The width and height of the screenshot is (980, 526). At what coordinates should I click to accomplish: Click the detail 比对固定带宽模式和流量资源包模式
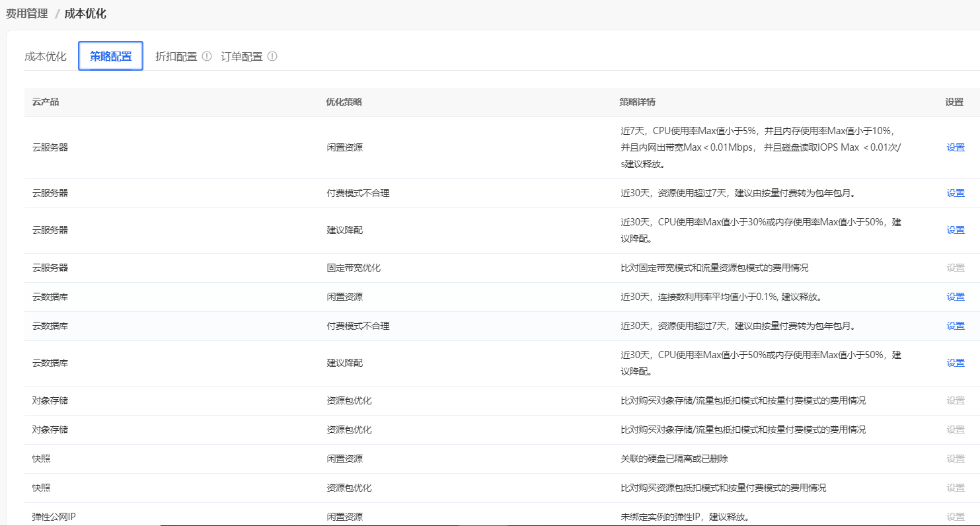point(714,268)
